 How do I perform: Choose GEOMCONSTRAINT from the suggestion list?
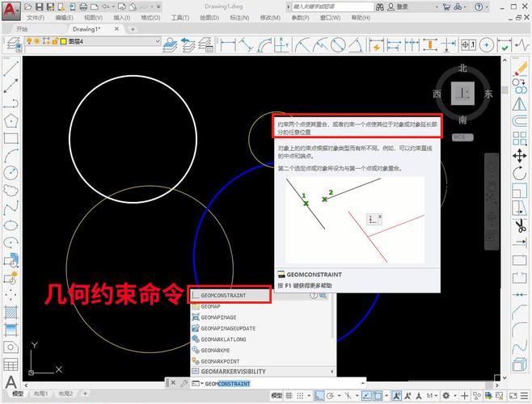point(229,296)
